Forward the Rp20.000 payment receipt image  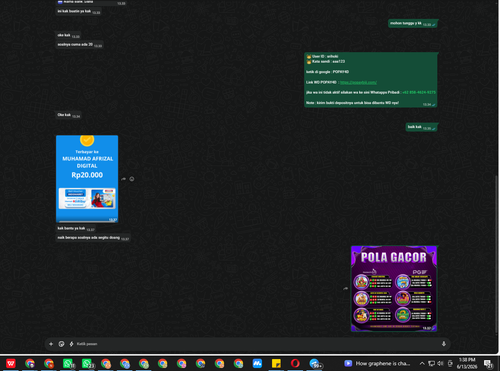pyautogui.click(x=123, y=179)
